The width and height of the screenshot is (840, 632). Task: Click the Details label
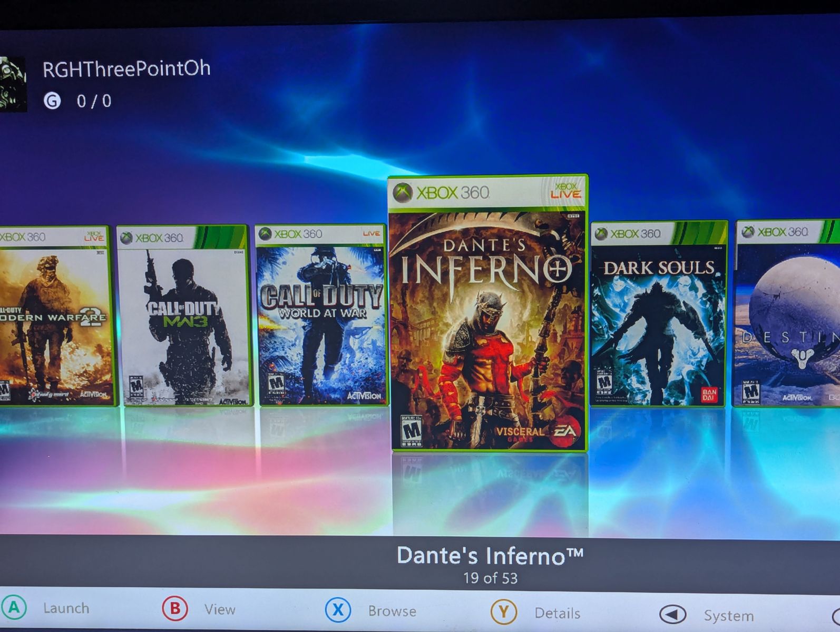(557, 613)
